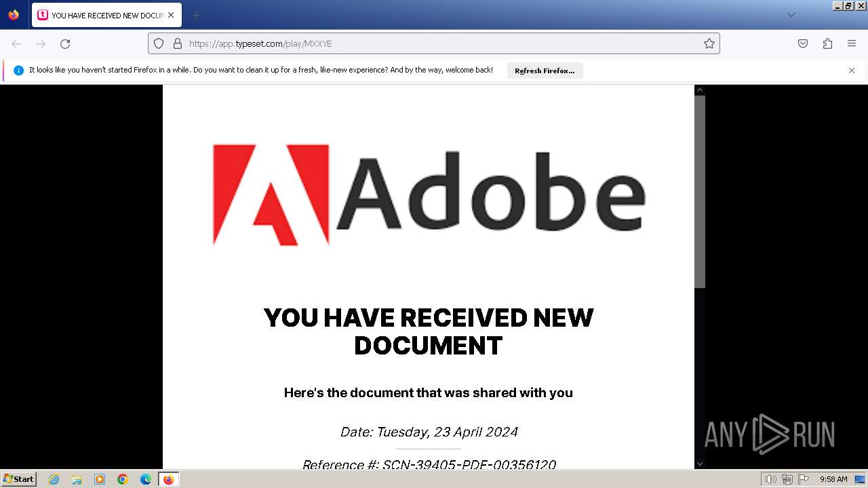
Task: Select the YOU HAVE RECEIVED NEW DOCUMENT tab
Action: tap(106, 15)
